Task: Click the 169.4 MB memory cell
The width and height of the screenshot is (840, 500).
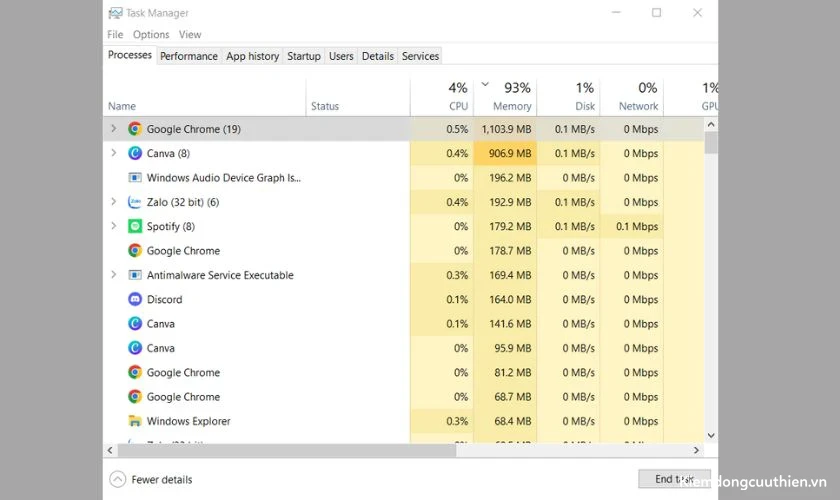Action: pyautogui.click(x=505, y=275)
